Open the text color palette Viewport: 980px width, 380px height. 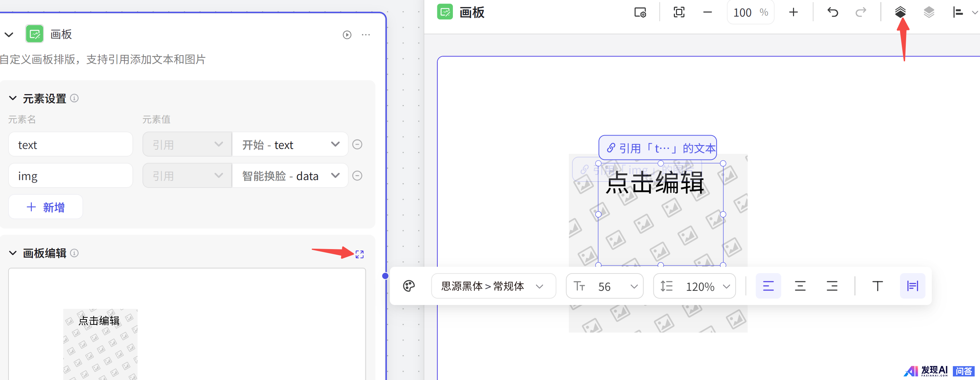tap(409, 286)
